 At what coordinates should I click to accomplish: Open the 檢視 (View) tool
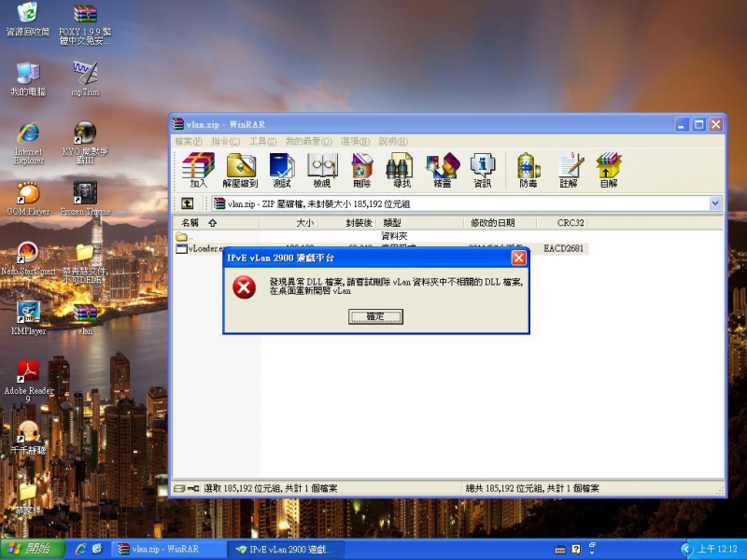[x=322, y=168]
